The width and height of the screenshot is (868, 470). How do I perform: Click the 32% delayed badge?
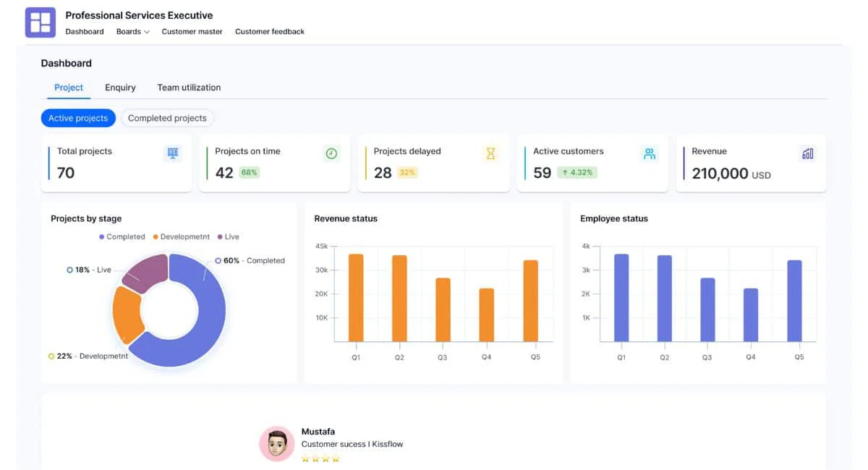point(408,173)
